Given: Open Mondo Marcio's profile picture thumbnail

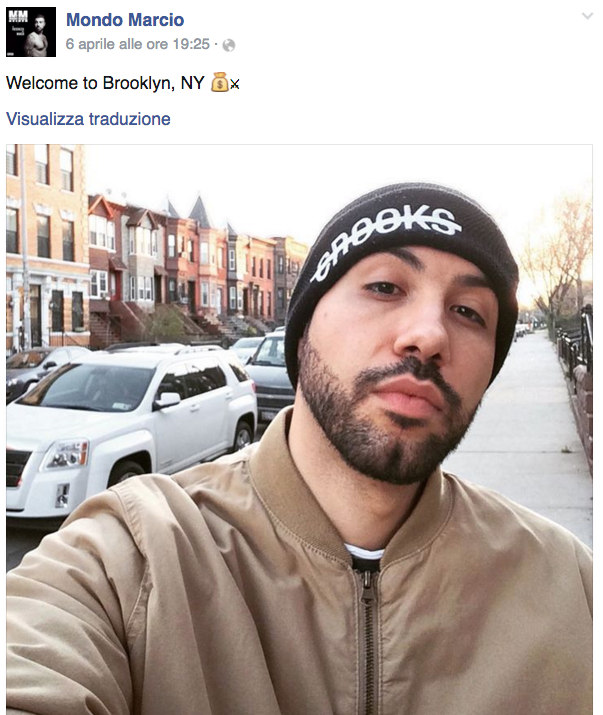Looking at the screenshot, I should [31, 32].
